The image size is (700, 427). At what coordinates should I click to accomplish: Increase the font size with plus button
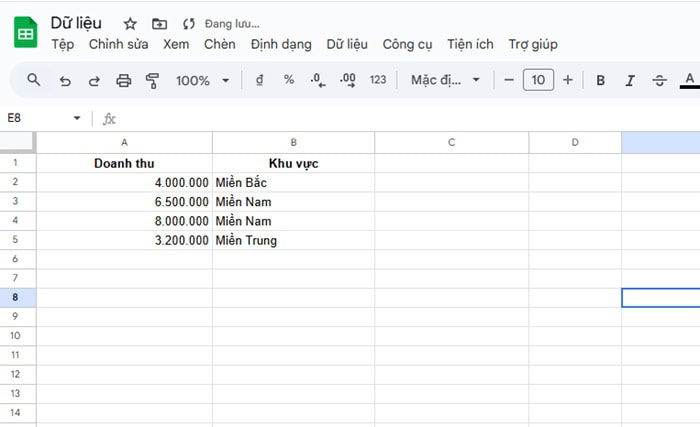point(568,80)
